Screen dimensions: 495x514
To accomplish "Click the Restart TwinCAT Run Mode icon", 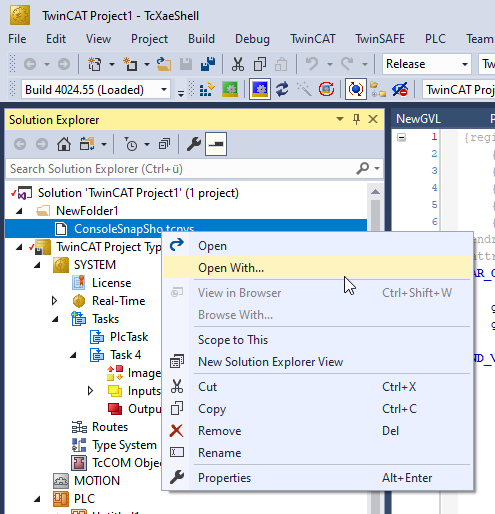I will 230,89.
